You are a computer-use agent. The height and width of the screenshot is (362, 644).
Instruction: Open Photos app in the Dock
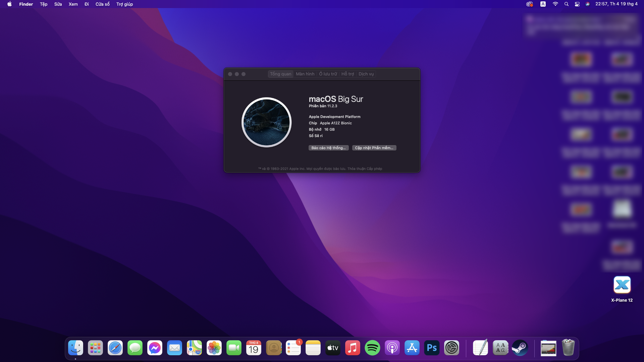click(214, 348)
